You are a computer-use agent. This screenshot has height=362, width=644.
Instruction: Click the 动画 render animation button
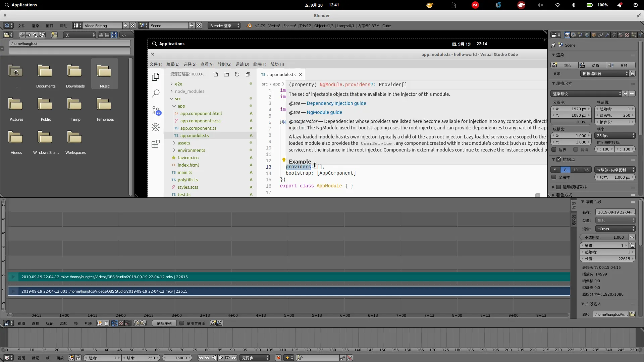(x=592, y=65)
